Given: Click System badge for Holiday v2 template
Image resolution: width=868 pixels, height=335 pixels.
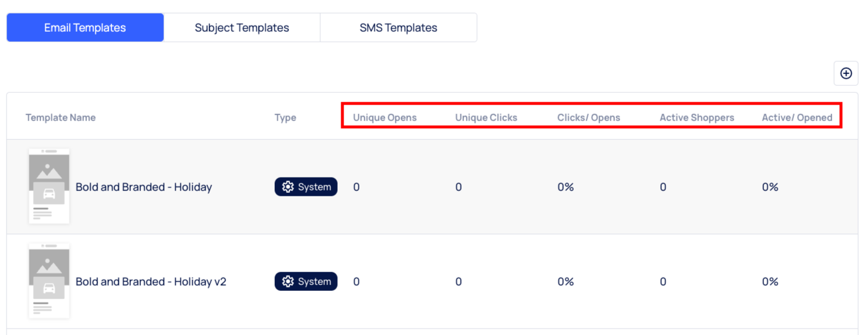Looking at the screenshot, I should 306,282.
